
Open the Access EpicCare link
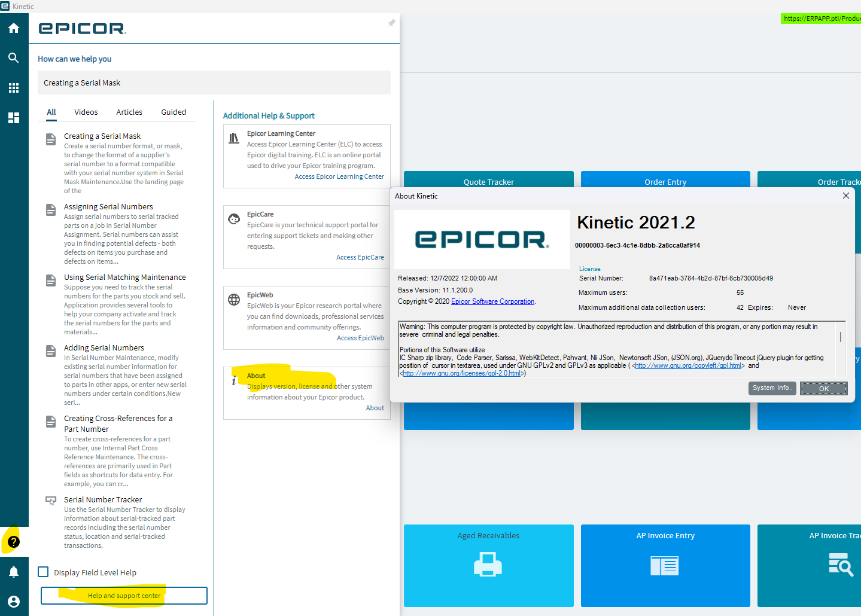point(360,257)
